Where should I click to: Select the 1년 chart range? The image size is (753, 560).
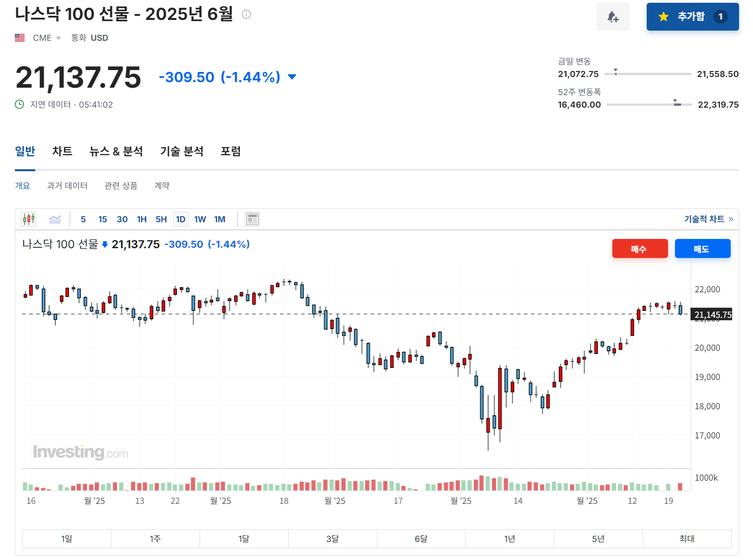(509, 539)
